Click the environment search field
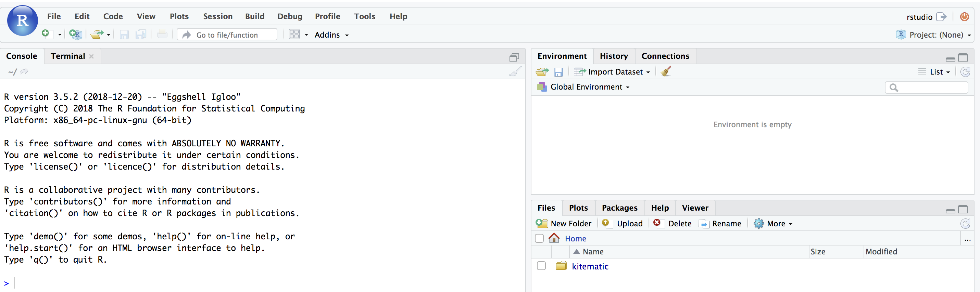The height and width of the screenshot is (292, 980). click(926, 88)
